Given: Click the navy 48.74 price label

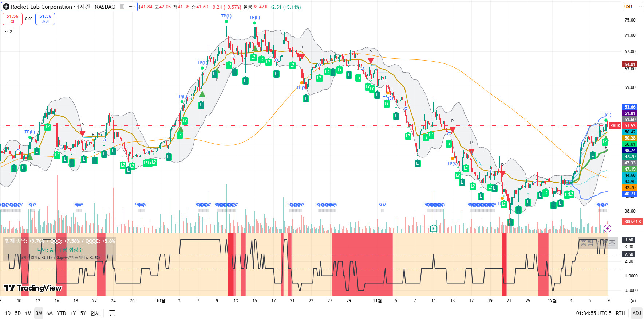Looking at the screenshot, I should (630, 151).
